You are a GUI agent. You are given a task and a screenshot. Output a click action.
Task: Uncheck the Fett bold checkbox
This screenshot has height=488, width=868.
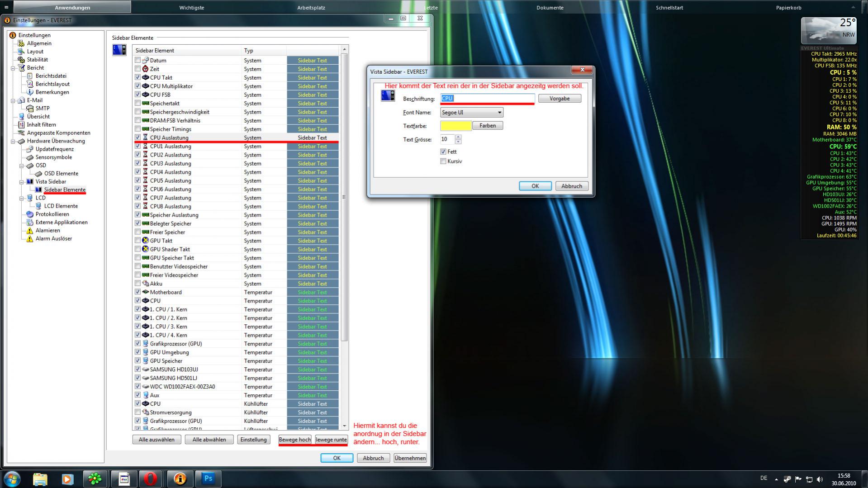[x=443, y=152]
